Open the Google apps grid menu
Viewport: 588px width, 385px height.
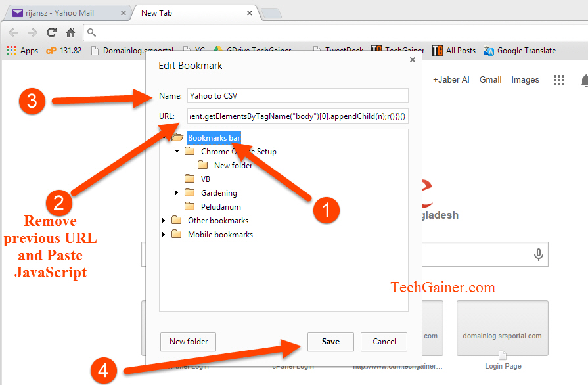(x=559, y=79)
